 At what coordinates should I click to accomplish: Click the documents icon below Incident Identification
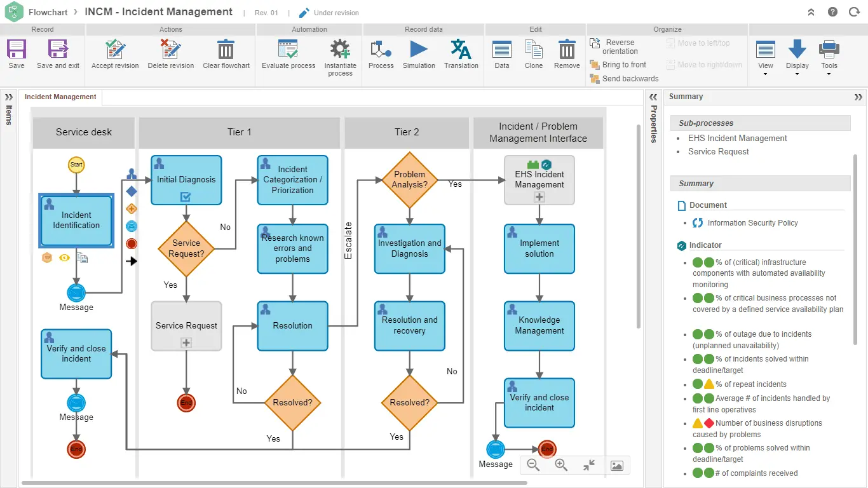82,257
